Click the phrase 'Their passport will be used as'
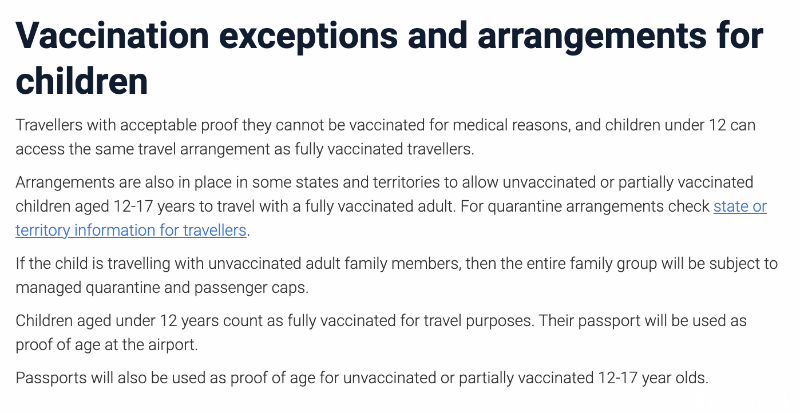 tap(642, 321)
